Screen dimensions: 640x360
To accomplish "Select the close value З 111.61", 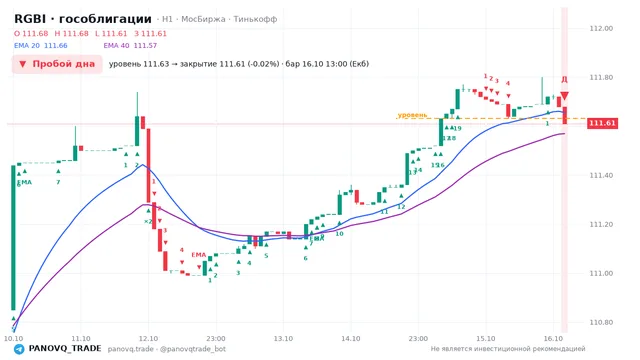I will (150, 33).
